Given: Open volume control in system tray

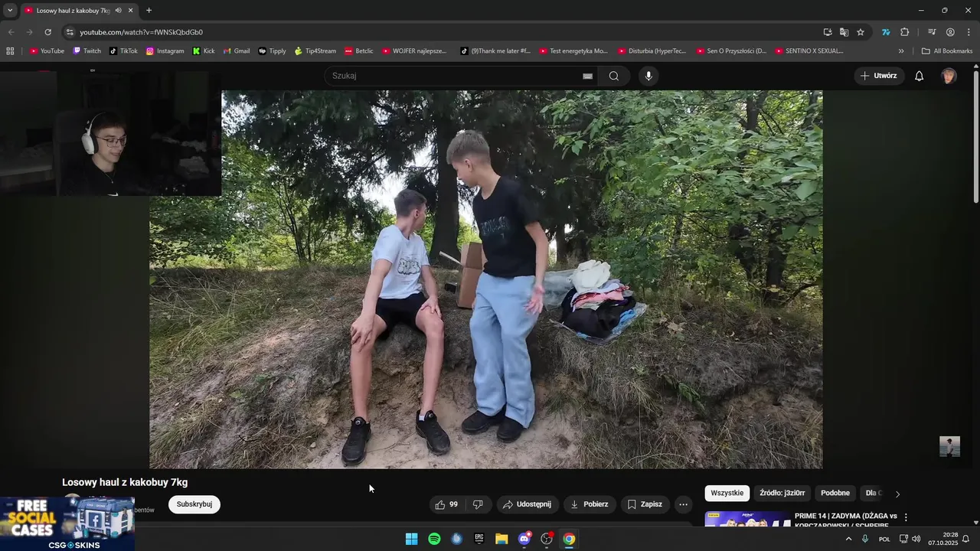Looking at the screenshot, I should point(916,539).
